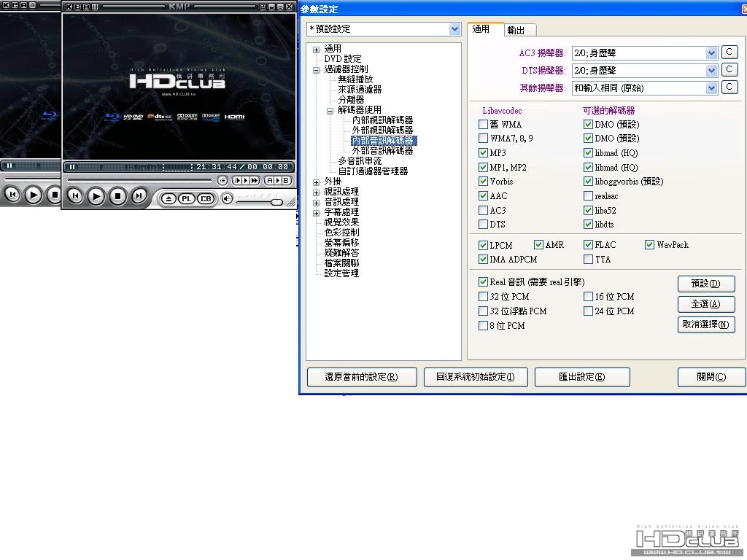Enable the WMA7, 8, 9 checkbox
The width and height of the screenshot is (747, 560).
coord(483,139)
